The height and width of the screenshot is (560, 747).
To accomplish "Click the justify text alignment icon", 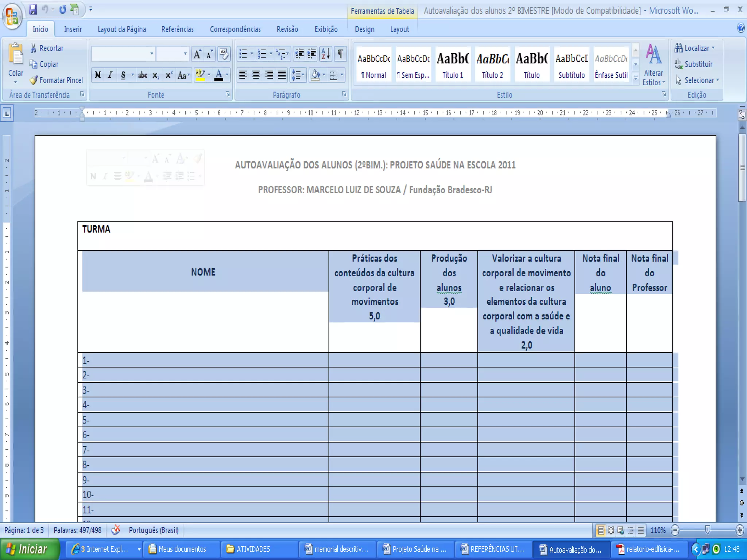I will click(282, 75).
